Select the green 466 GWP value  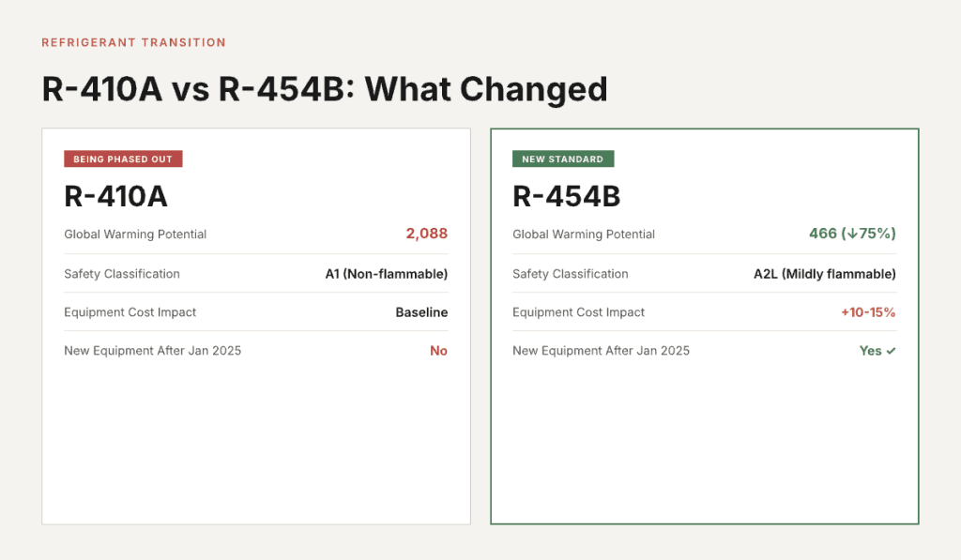coord(823,234)
